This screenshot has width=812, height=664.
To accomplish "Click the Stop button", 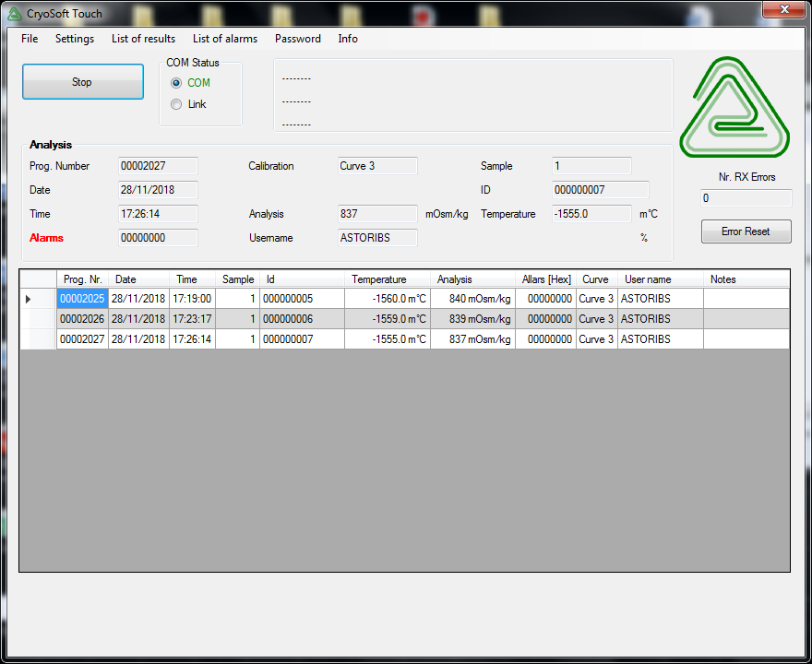I will pyautogui.click(x=82, y=81).
